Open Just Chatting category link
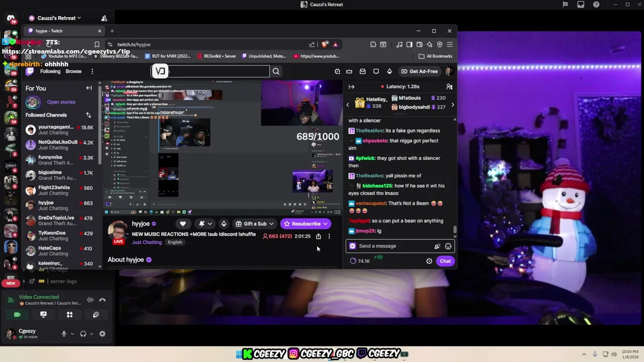Screen dimensions: 644x362 (147, 242)
